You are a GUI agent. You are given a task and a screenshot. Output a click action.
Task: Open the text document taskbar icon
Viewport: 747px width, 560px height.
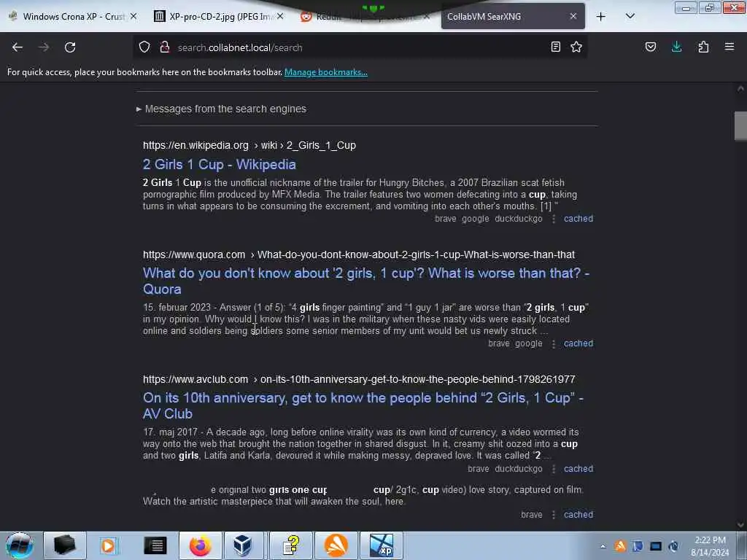click(x=155, y=545)
